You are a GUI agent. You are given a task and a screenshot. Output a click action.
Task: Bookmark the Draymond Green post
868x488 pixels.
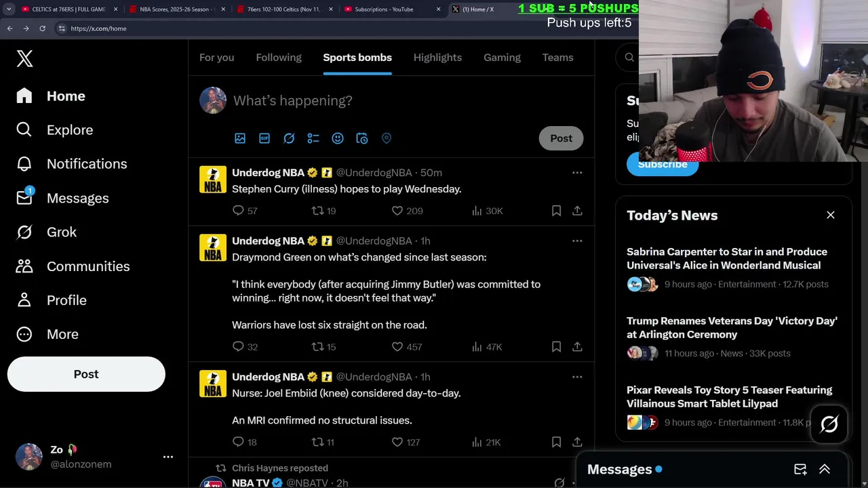[x=556, y=347]
